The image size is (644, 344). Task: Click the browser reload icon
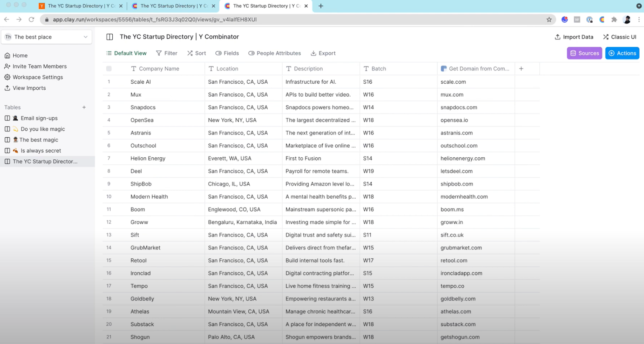pos(31,19)
